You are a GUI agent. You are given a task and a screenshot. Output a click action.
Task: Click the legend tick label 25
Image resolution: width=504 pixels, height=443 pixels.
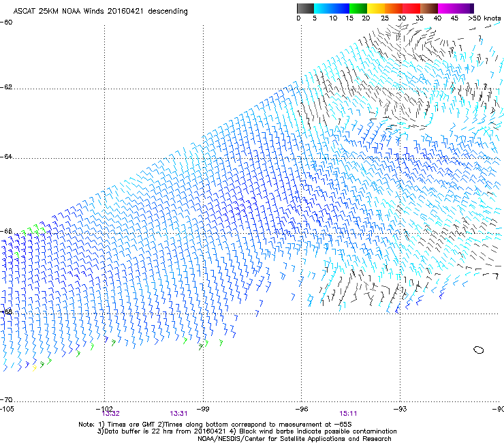(x=385, y=18)
